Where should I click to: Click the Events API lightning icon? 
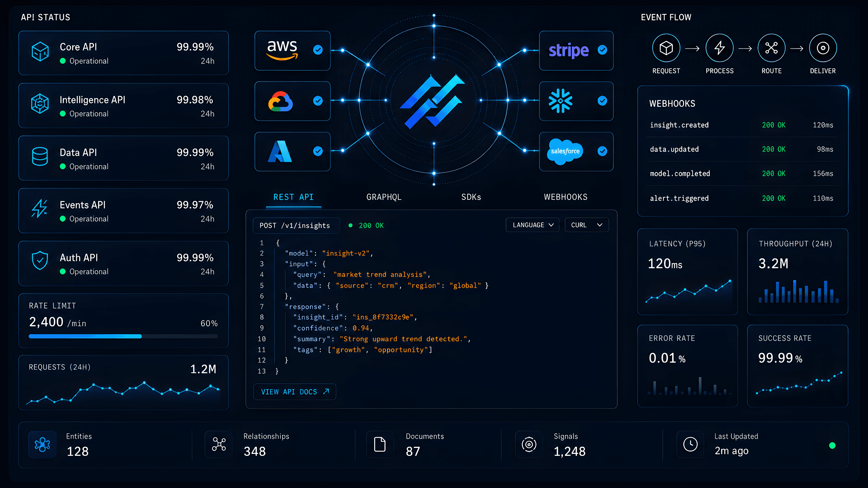[x=39, y=209]
